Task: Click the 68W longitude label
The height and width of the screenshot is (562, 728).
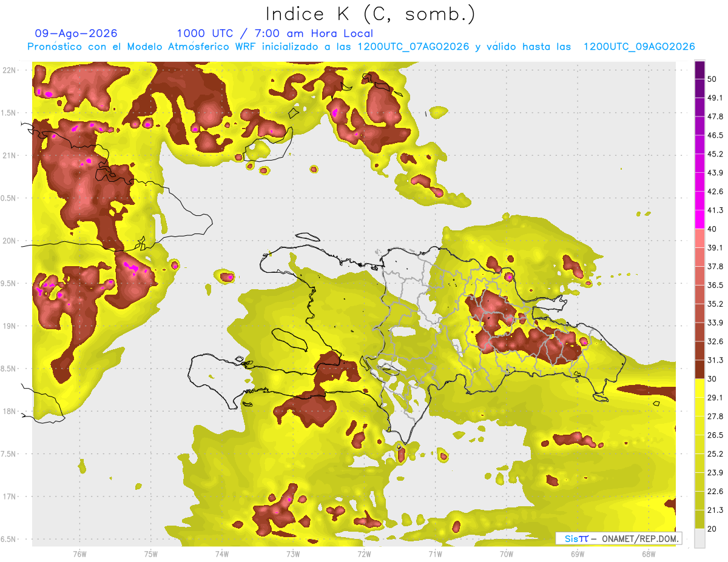Action: click(x=648, y=554)
